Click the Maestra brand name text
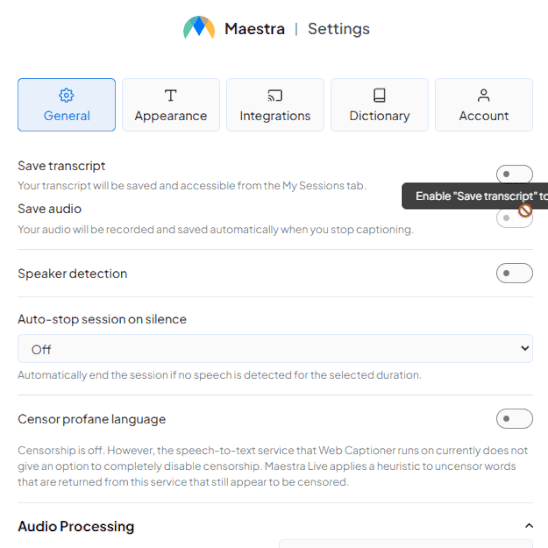Image resolution: width=548 pixels, height=548 pixels. click(254, 29)
